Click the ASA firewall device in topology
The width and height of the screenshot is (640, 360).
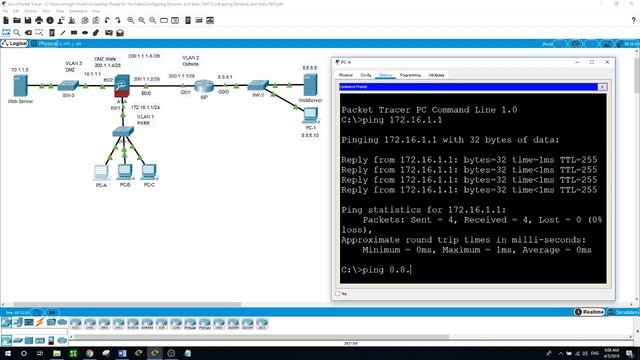click(122, 86)
